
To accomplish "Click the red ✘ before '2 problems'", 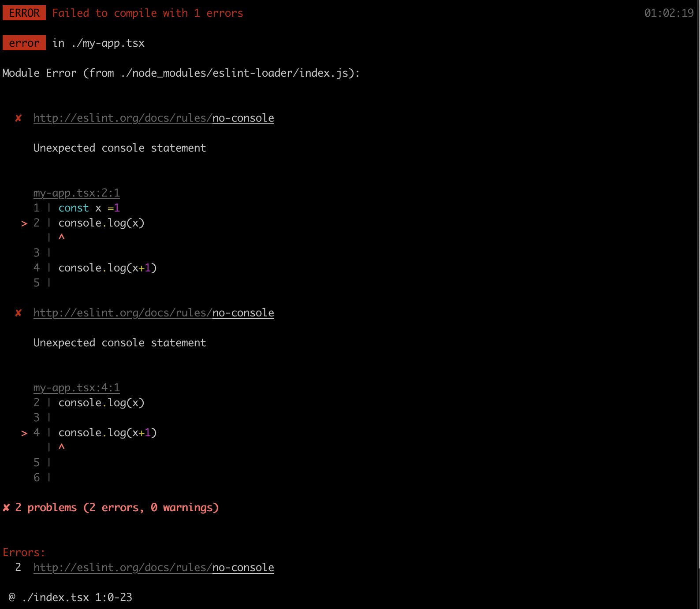I will (6, 508).
